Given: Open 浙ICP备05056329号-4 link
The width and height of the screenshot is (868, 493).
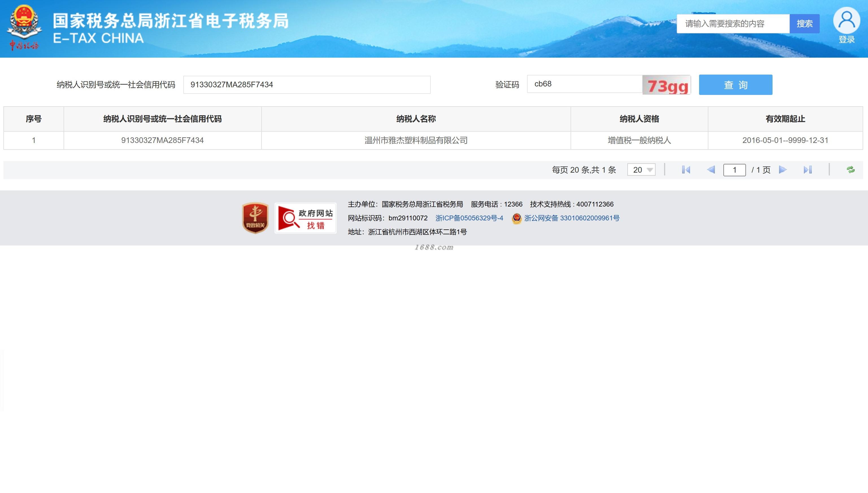Looking at the screenshot, I should [469, 218].
